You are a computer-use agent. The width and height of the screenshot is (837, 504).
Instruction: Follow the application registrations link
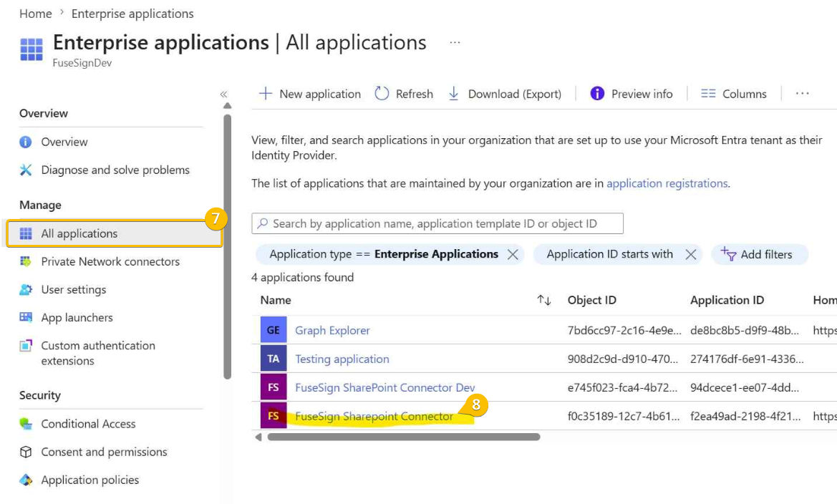pos(667,183)
